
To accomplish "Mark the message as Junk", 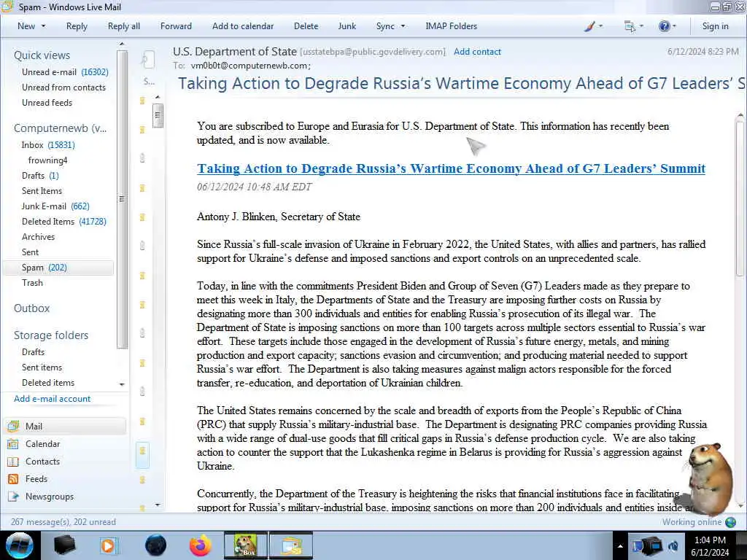I will [x=347, y=26].
